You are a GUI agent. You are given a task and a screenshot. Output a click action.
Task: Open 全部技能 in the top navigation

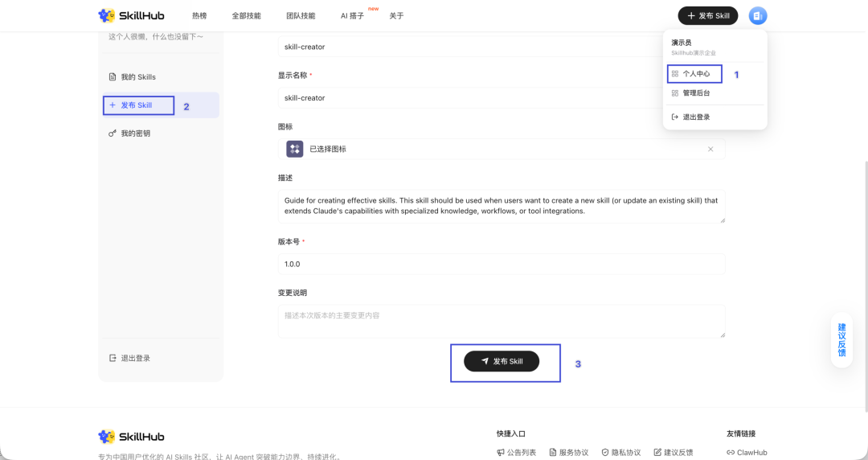[247, 15]
